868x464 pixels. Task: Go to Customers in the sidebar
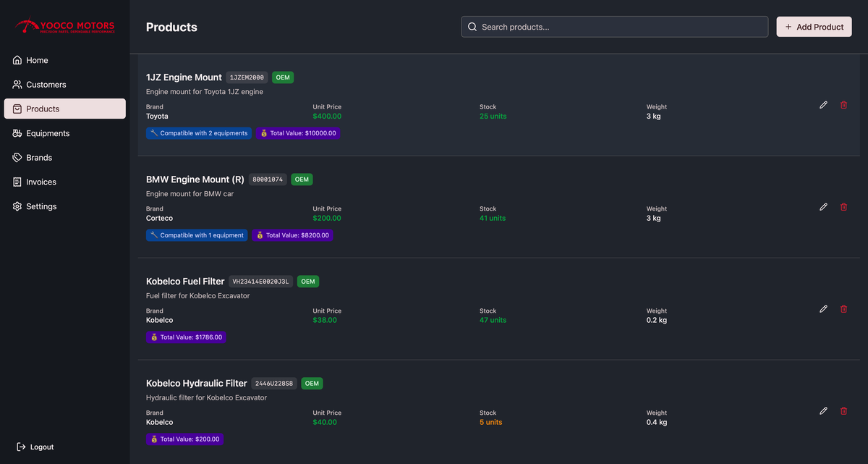[x=46, y=85]
